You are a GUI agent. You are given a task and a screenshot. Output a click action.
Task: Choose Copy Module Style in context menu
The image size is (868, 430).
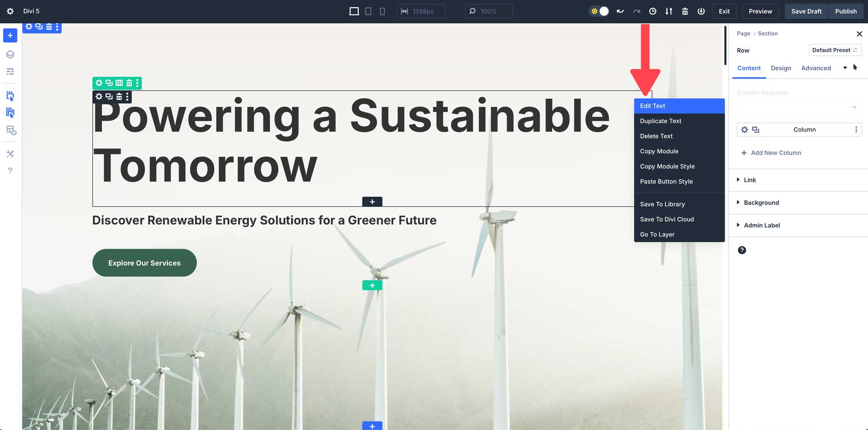(679, 166)
